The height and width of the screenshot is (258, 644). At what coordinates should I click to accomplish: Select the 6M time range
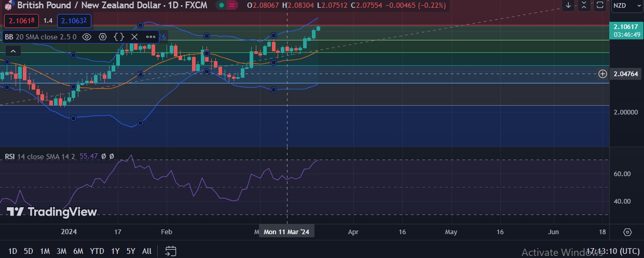click(x=78, y=251)
